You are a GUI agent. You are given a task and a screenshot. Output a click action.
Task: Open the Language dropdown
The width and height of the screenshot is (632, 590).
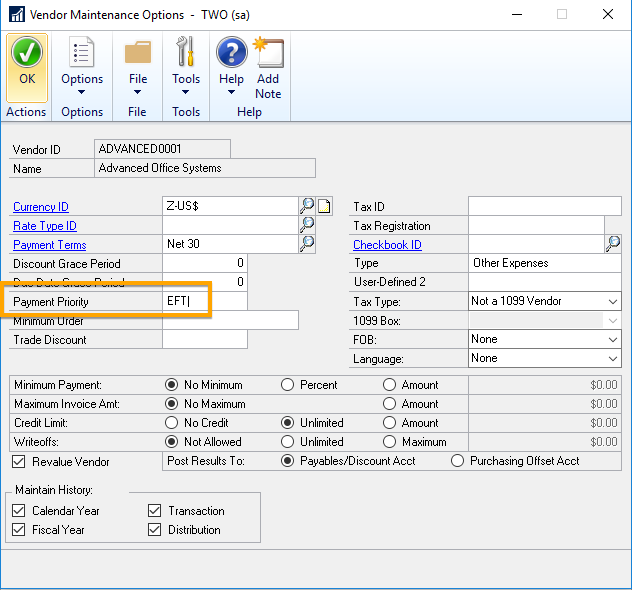tap(613, 359)
